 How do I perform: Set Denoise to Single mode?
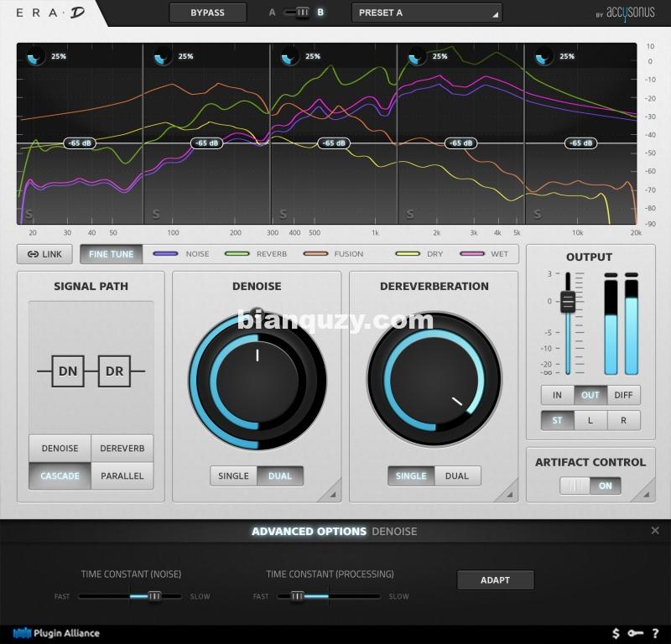(x=233, y=475)
